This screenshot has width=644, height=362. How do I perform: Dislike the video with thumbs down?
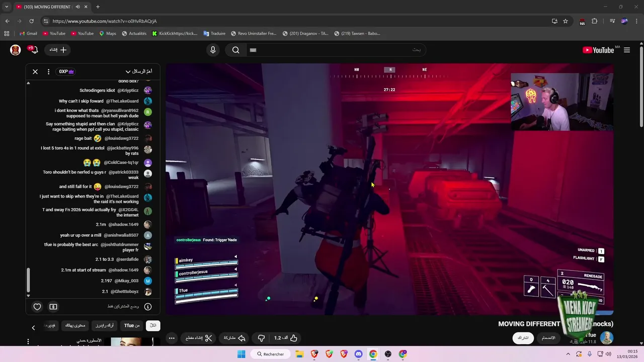click(261, 338)
